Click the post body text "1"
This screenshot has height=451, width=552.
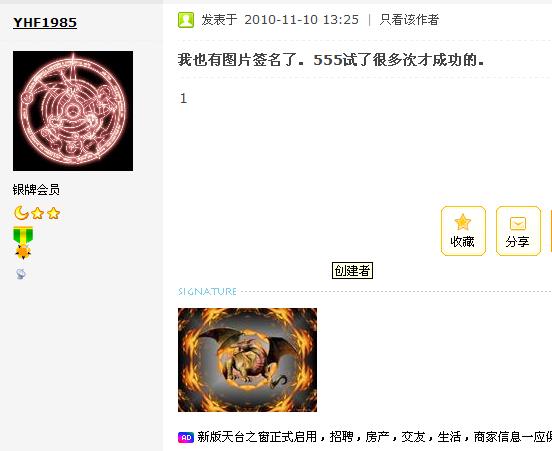point(183,98)
